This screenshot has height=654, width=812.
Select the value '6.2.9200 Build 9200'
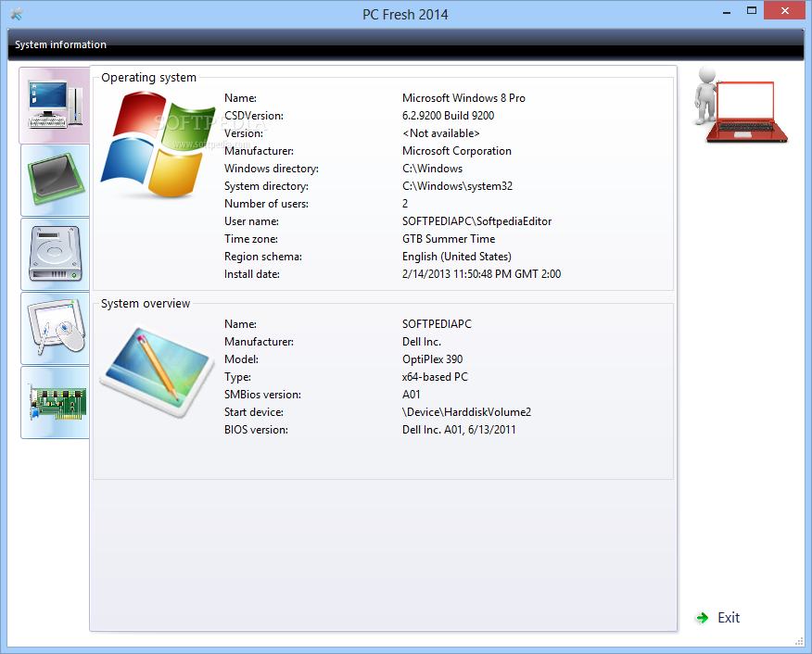(x=448, y=116)
